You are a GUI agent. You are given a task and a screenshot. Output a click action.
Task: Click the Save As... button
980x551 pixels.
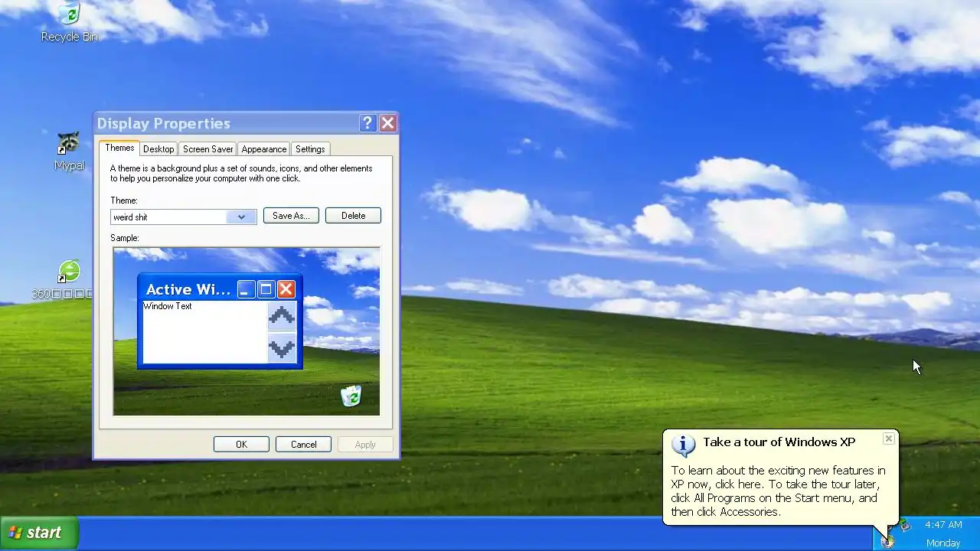(x=291, y=216)
